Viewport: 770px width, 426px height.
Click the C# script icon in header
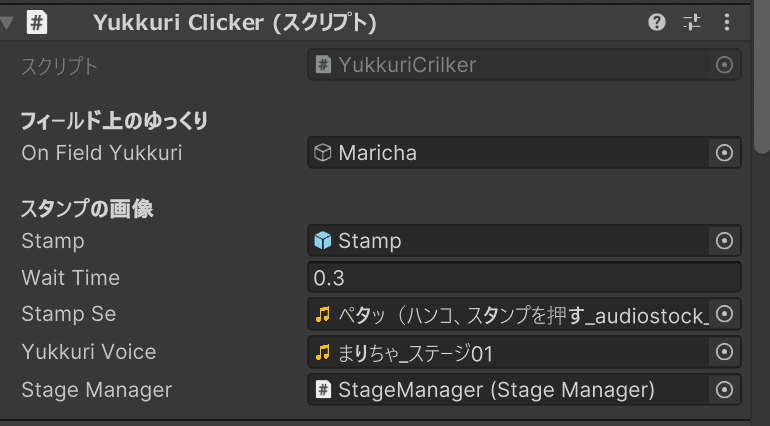coord(37,23)
